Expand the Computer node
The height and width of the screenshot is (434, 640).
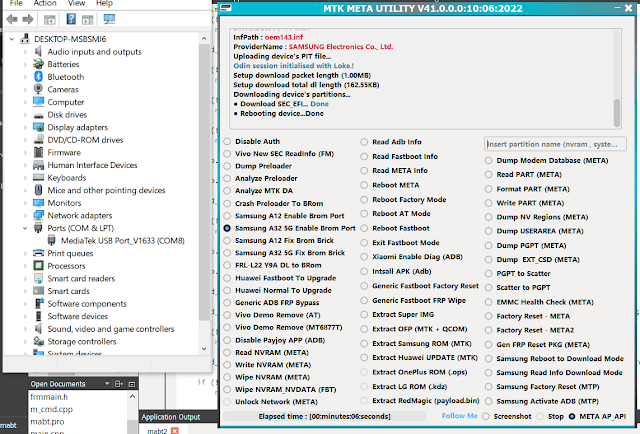coord(25,102)
